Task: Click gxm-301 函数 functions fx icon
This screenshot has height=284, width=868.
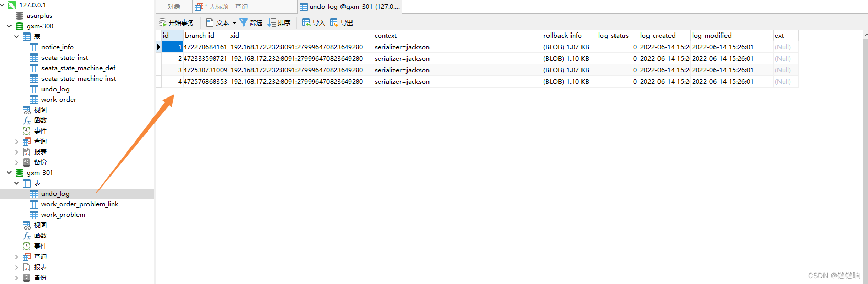Action: pos(27,236)
